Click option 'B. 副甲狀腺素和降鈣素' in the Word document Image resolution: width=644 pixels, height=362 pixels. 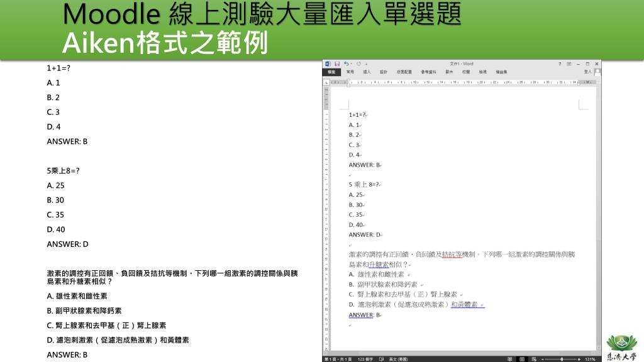click(x=383, y=285)
